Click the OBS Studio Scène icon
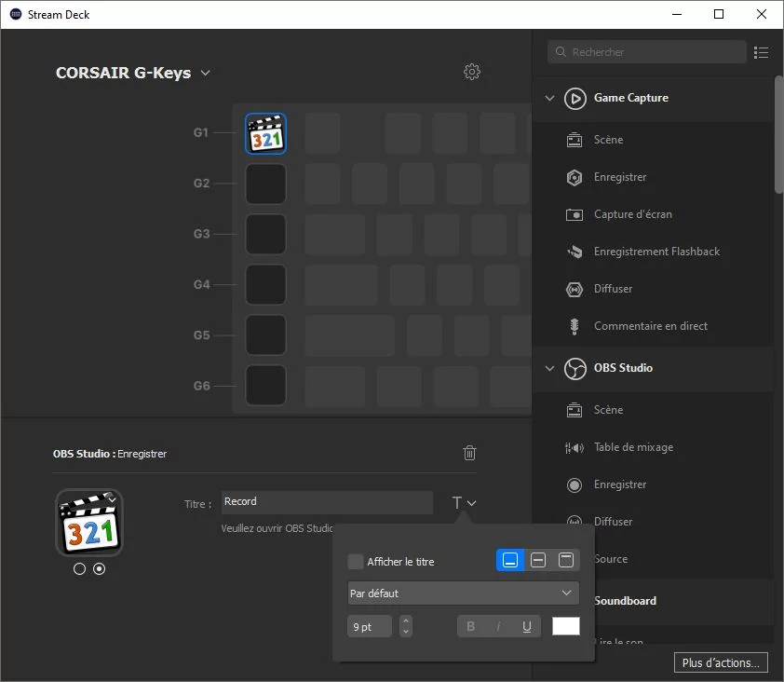 [x=574, y=410]
